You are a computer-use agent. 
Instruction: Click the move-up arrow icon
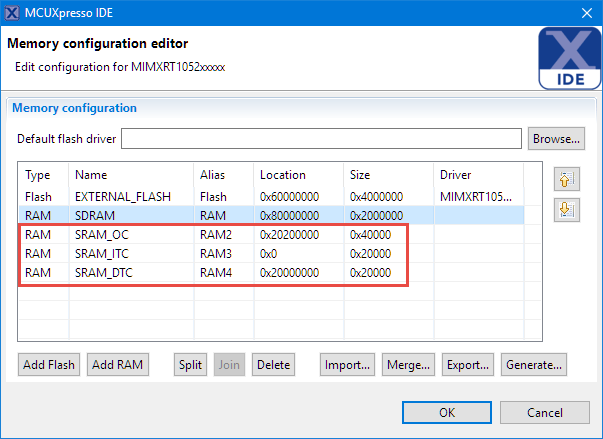[566, 180]
